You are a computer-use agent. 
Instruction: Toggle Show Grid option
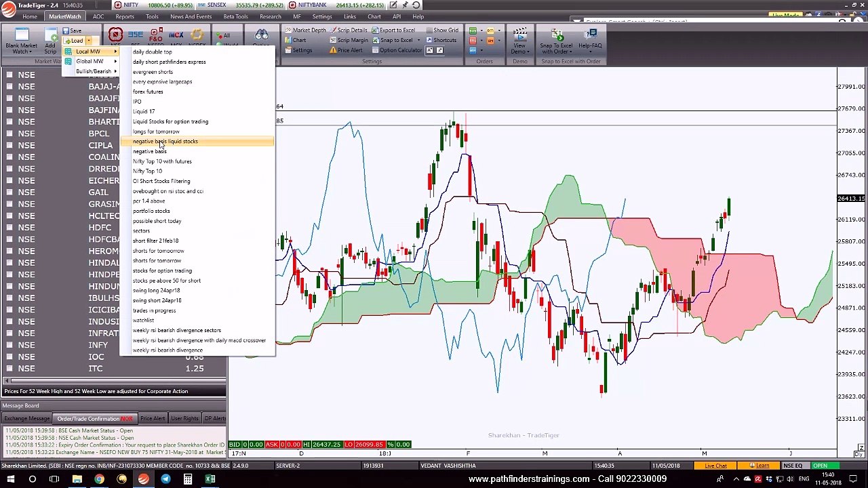tap(441, 30)
